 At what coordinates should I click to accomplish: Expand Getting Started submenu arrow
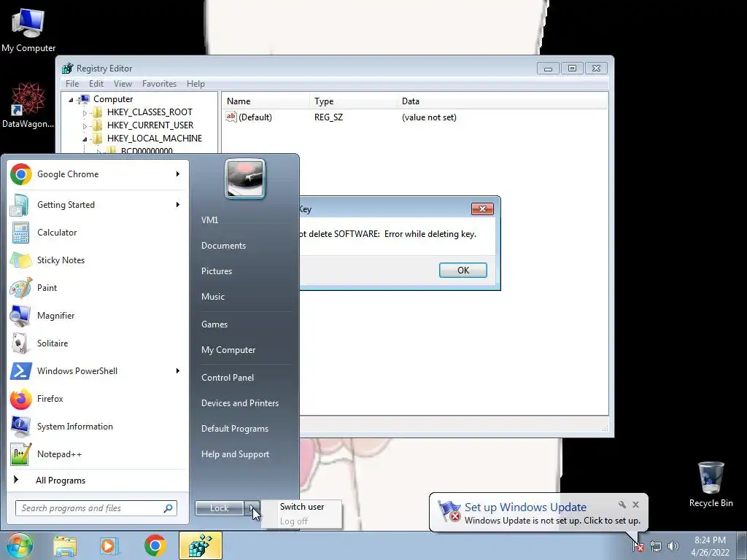coord(178,205)
